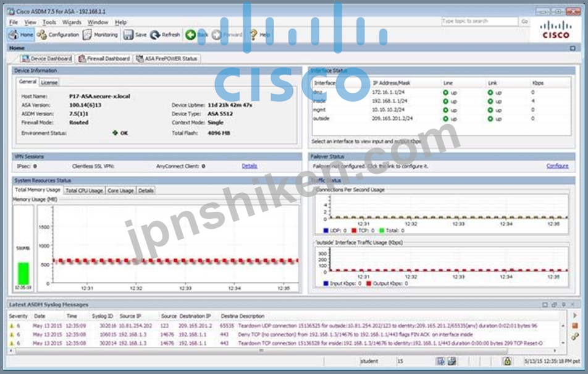Select the License tab in Device Information

point(49,82)
